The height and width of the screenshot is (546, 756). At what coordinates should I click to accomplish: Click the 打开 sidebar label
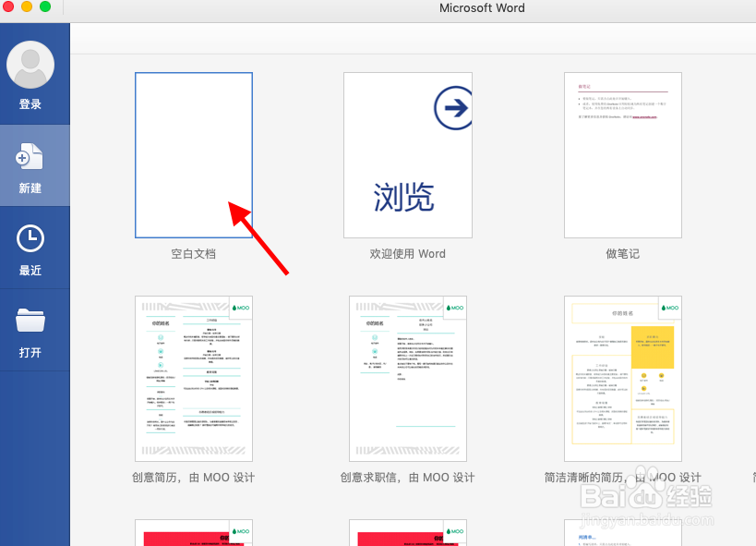[x=30, y=352]
